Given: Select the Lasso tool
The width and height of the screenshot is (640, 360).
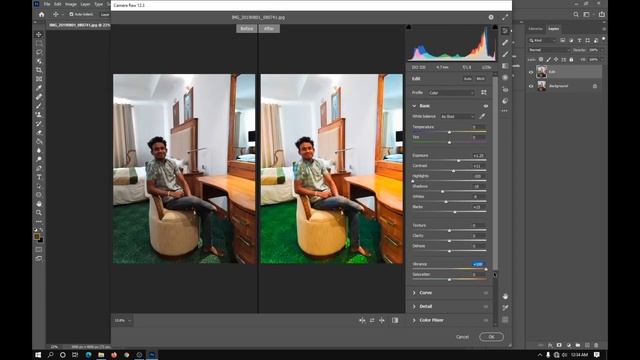Looking at the screenshot, I should coord(39,52).
